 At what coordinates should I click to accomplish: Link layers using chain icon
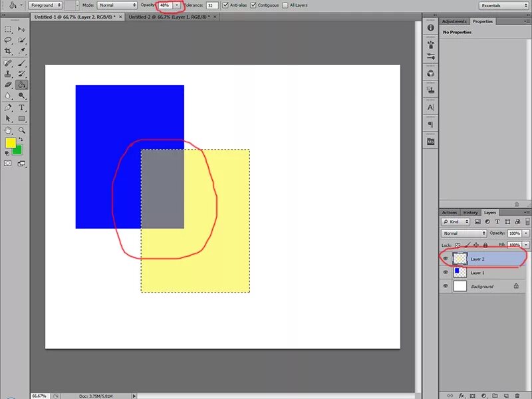pos(450,396)
